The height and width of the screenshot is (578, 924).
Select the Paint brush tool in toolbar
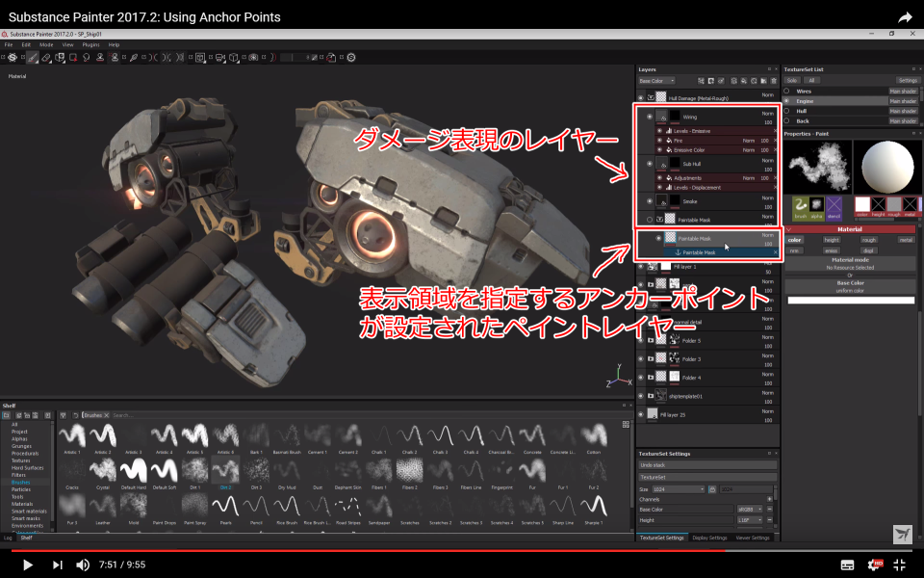[33, 57]
